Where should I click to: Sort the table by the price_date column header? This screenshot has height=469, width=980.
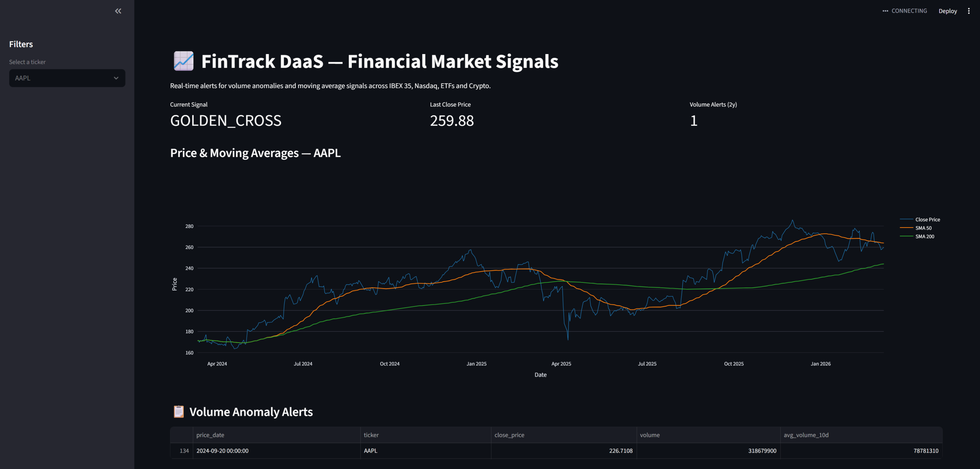tap(210, 435)
